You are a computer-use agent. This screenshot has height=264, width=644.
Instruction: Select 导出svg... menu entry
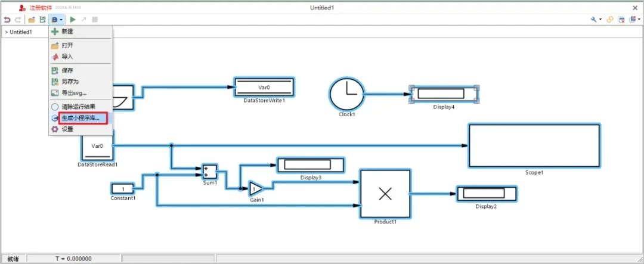point(74,93)
